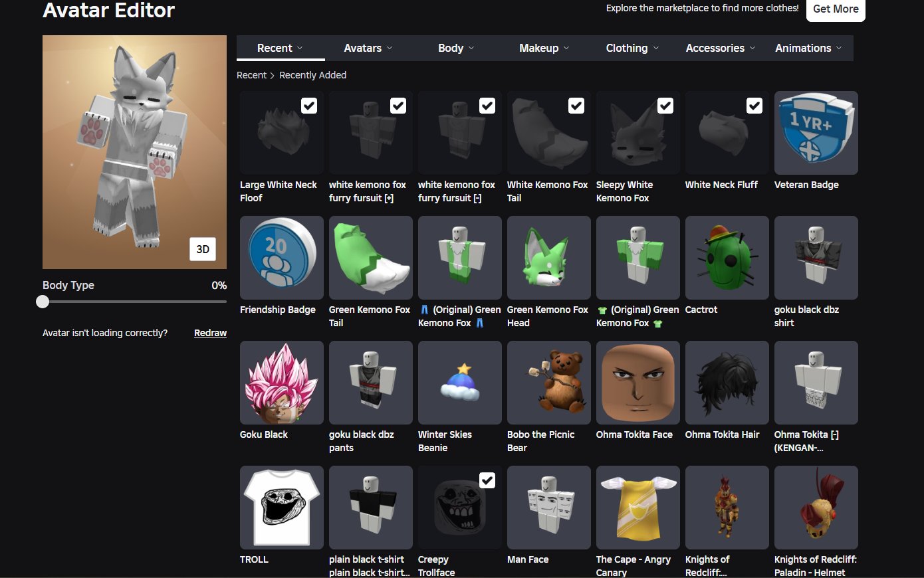Screen dimensions: 924x578
Task: Select the Ohma Tokita KENGAN clothing item
Action: (816, 383)
